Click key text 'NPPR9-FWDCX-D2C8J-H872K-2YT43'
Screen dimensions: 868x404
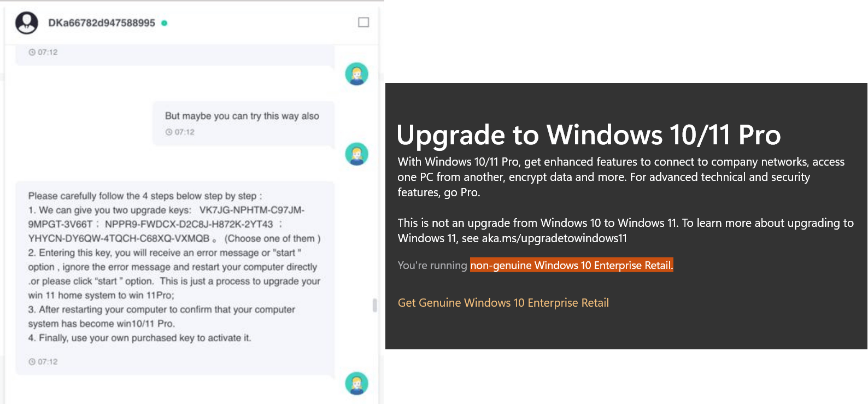(x=189, y=224)
